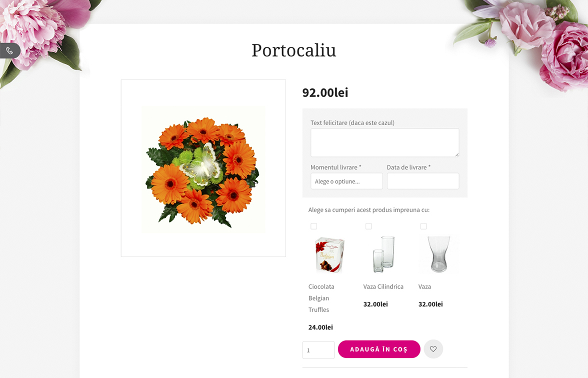The height and width of the screenshot is (378, 588).
Task: Enable the Vaza Cilindrica add-on checkbox
Action: (x=368, y=226)
